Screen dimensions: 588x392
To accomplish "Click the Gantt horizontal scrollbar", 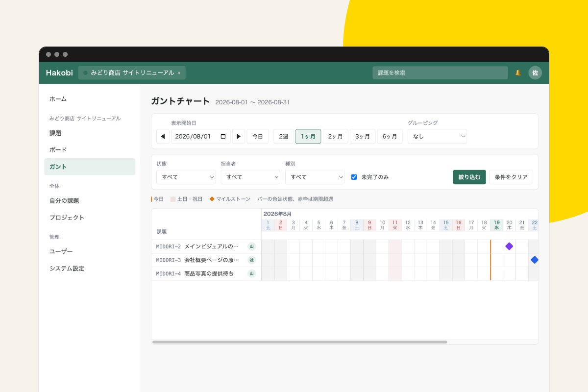I will [300, 342].
